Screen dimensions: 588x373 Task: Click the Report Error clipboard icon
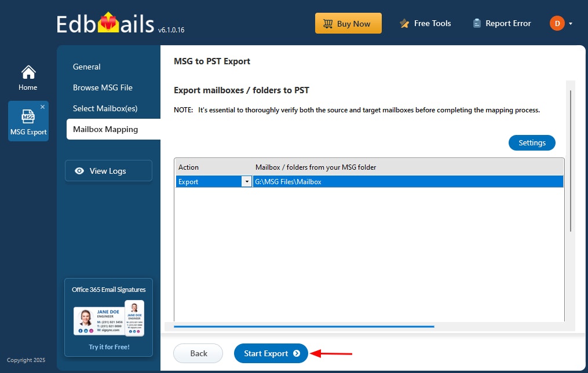pos(477,23)
